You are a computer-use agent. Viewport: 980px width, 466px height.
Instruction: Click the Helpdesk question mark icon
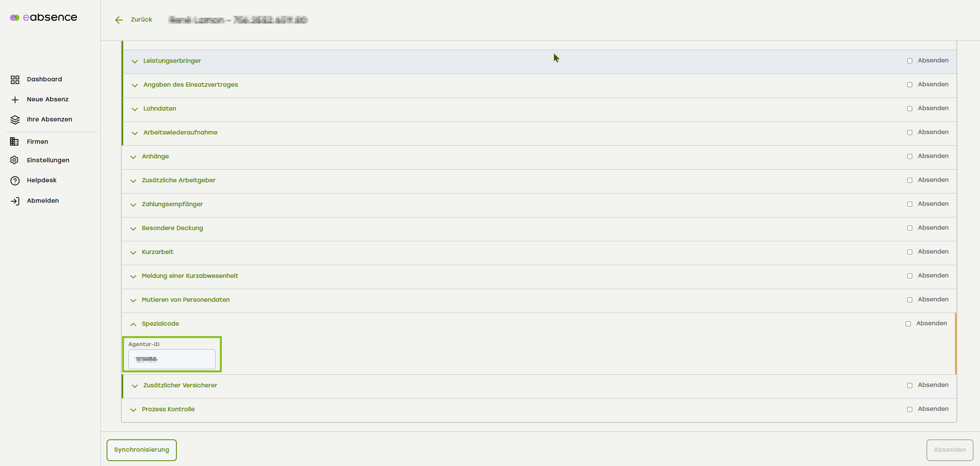[x=15, y=181]
